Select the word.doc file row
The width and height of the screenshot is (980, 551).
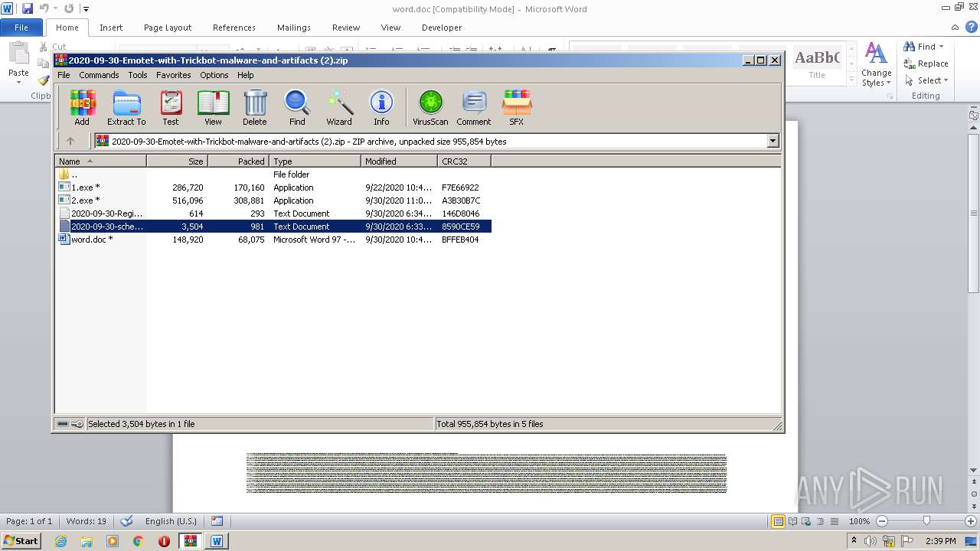tap(273, 240)
